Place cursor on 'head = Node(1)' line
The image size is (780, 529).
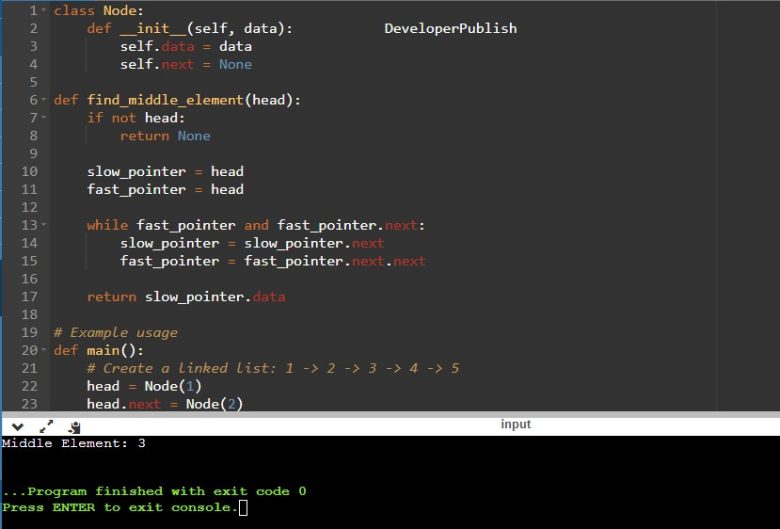point(144,387)
